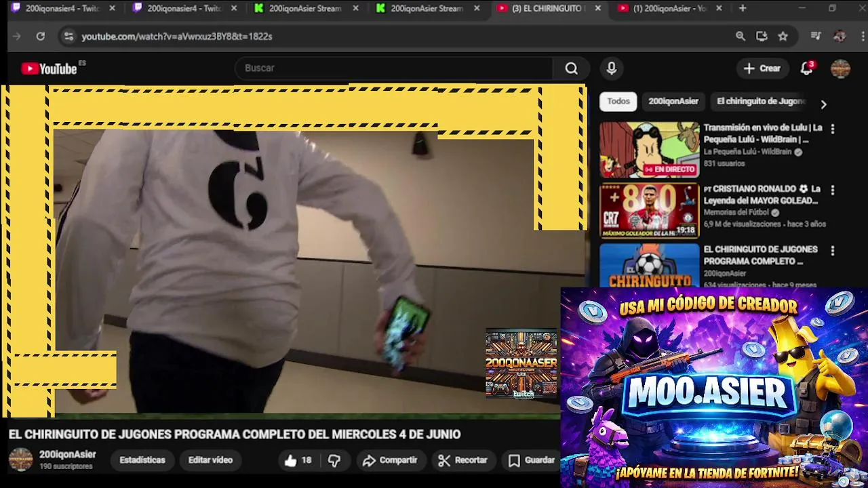Viewport: 868px width, 488px height.
Task: Click the address bar URL
Action: point(177,37)
